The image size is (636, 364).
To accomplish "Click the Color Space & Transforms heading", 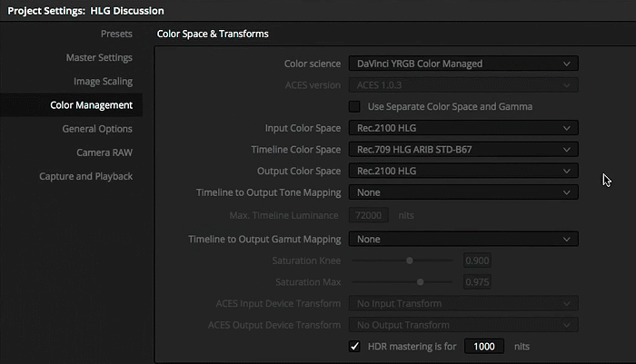I will pos(213,34).
